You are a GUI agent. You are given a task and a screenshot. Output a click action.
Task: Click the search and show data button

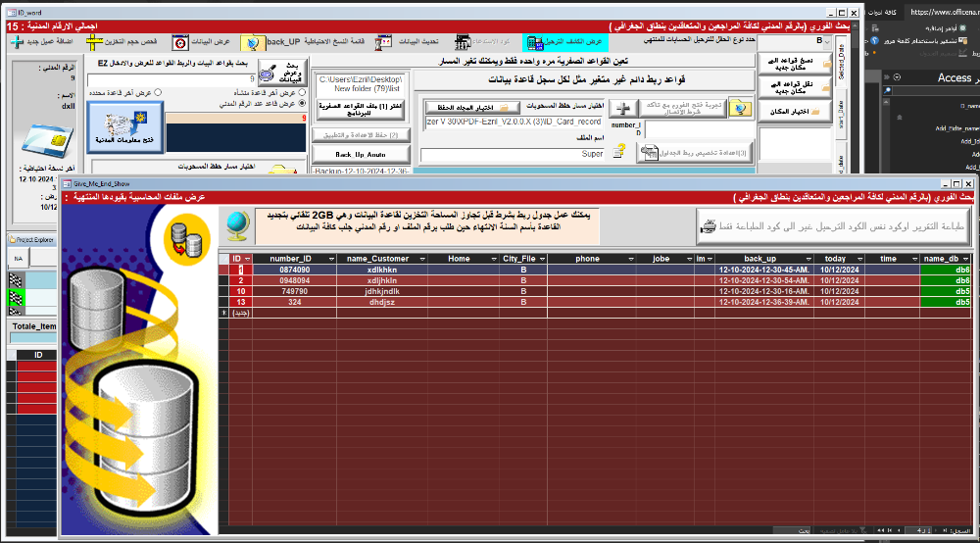click(x=282, y=73)
